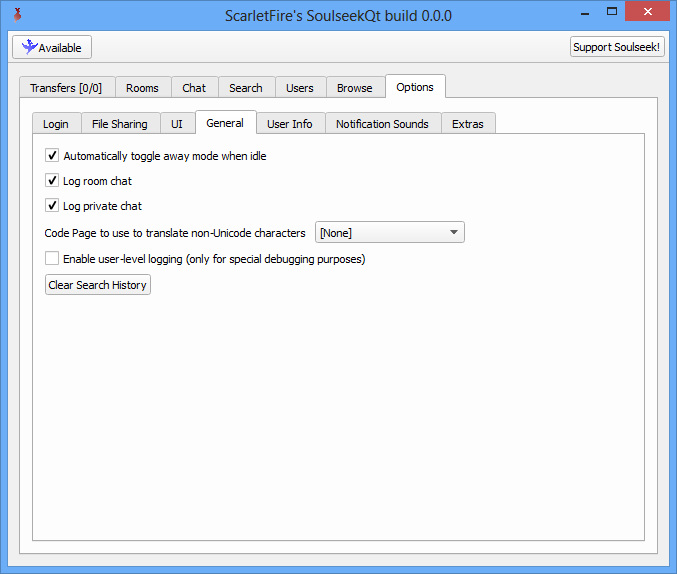This screenshot has height=574, width=677.
Task: Select the General sub-tab
Action: pos(225,123)
